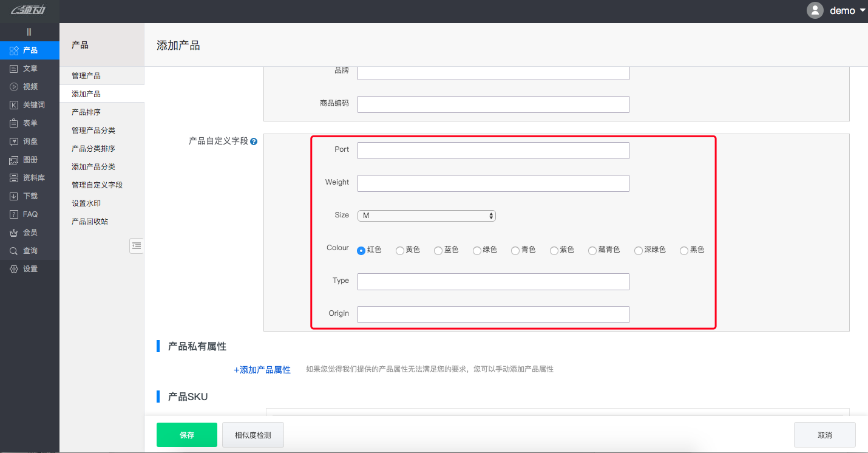868x453 pixels.
Task: Click inside the Weight input field
Action: [x=493, y=183]
